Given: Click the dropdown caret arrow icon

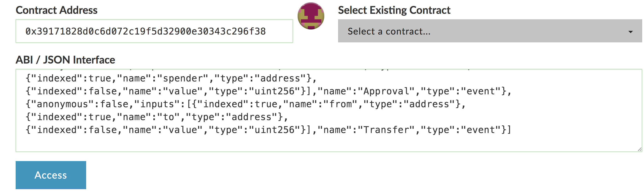Looking at the screenshot, I should pyautogui.click(x=630, y=32).
